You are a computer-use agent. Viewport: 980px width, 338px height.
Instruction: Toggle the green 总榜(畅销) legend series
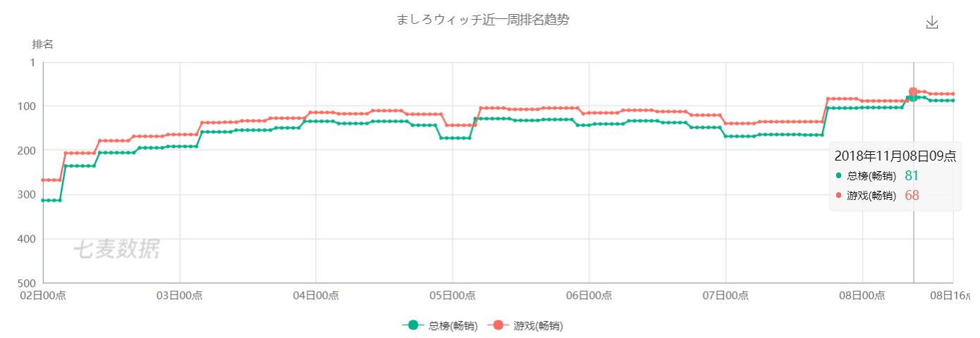point(440,325)
